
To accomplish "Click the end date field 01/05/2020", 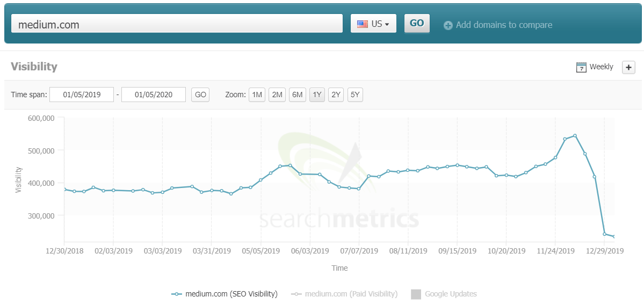I will (154, 95).
